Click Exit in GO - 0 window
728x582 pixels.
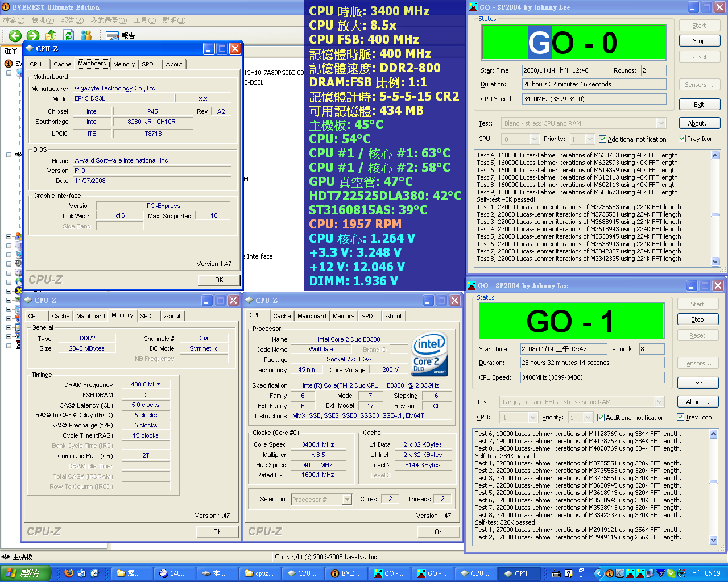click(x=699, y=105)
